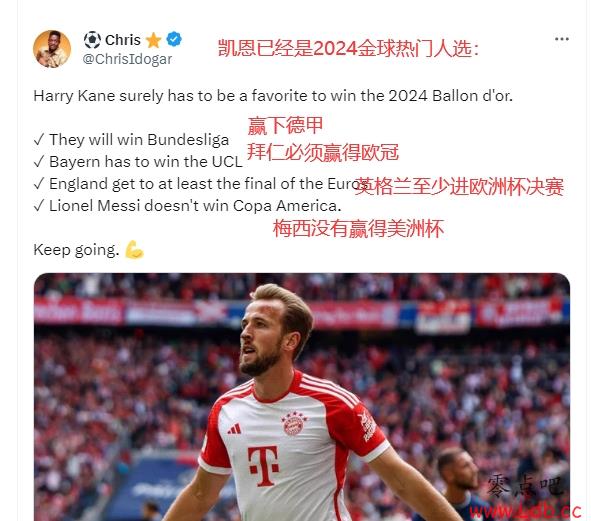Click the gold star emoji after Chris
The height and width of the screenshot is (521, 591).
[x=153, y=40]
